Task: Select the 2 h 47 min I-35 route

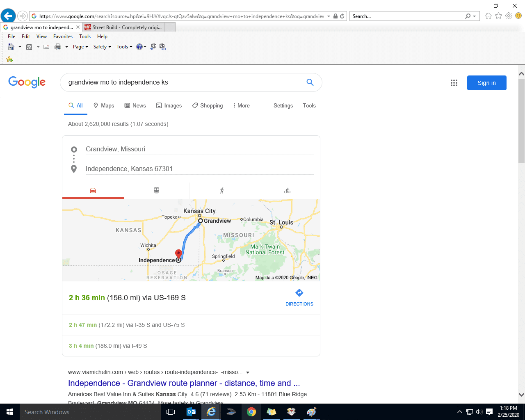Action: (x=191, y=325)
